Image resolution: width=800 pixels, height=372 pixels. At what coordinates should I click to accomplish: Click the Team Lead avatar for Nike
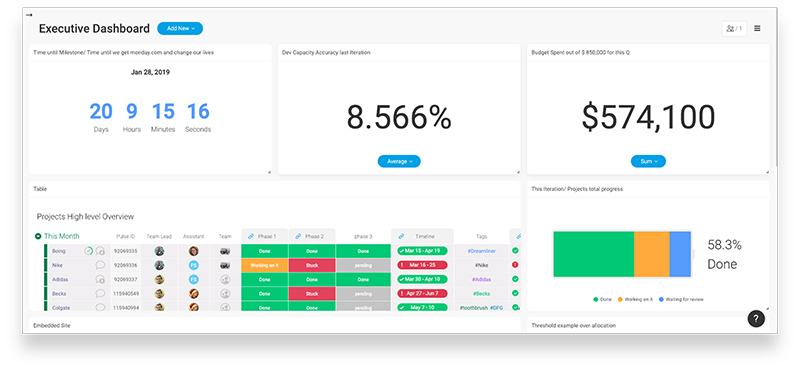[x=159, y=265]
